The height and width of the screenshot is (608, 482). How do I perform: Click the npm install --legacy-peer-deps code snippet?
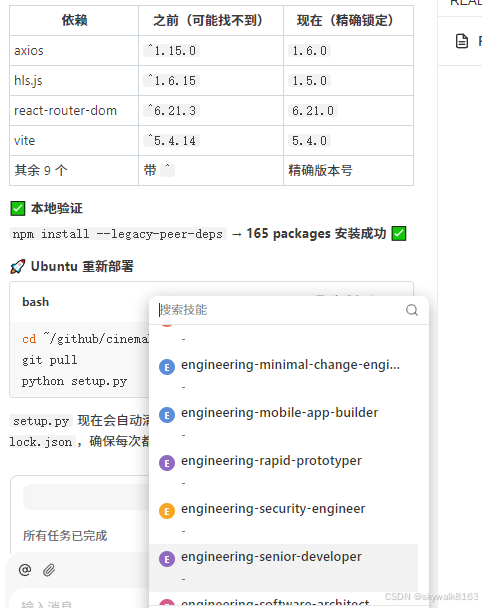pyautogui.click(x=118, y=234)
